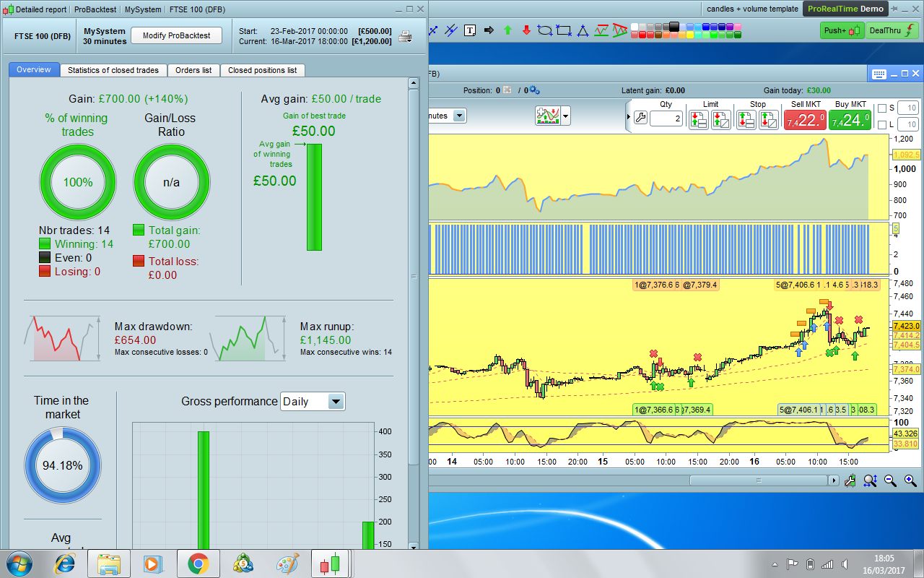Select the triangle drawing tool
This screenshot has height=578, width=924.
click(x=583, y=30)
